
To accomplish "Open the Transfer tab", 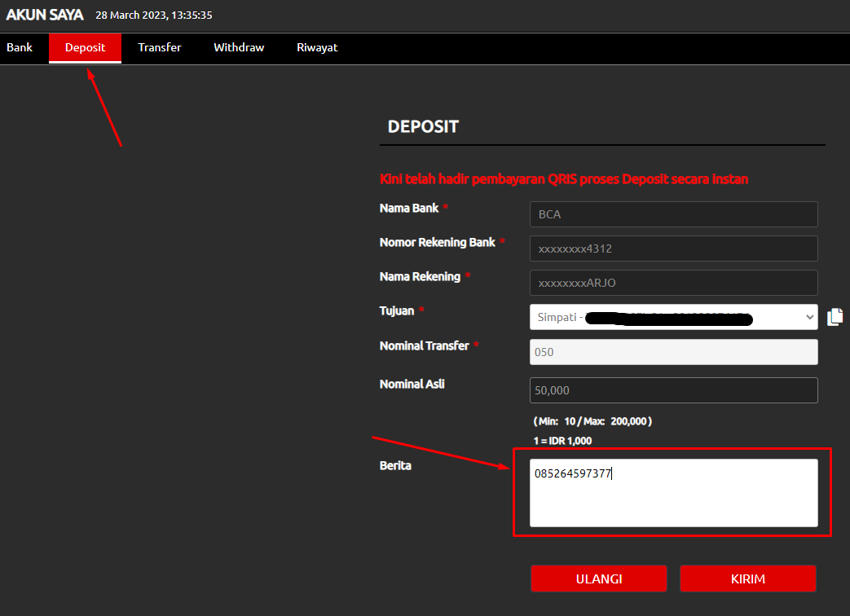I will click(160, 47).
